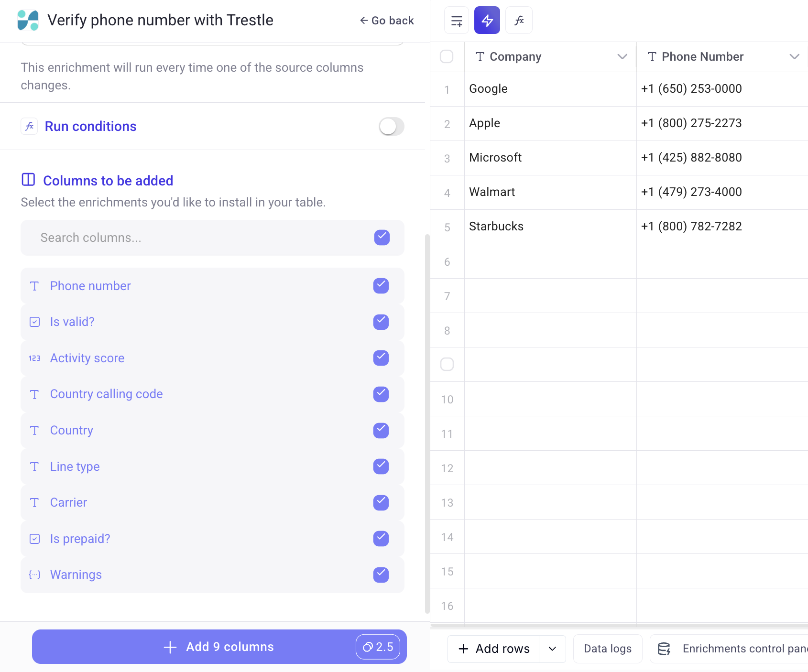
Task: Open the Data logs tab
Action: 607,649
